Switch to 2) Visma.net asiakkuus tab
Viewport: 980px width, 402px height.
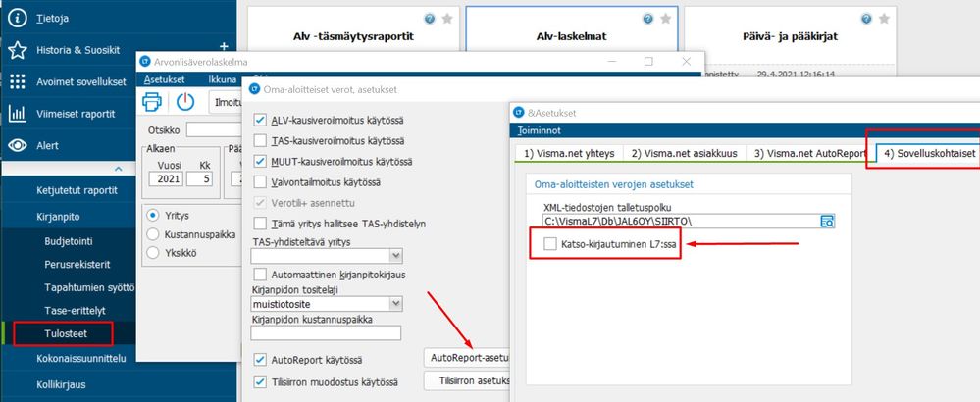click(684, 154)
